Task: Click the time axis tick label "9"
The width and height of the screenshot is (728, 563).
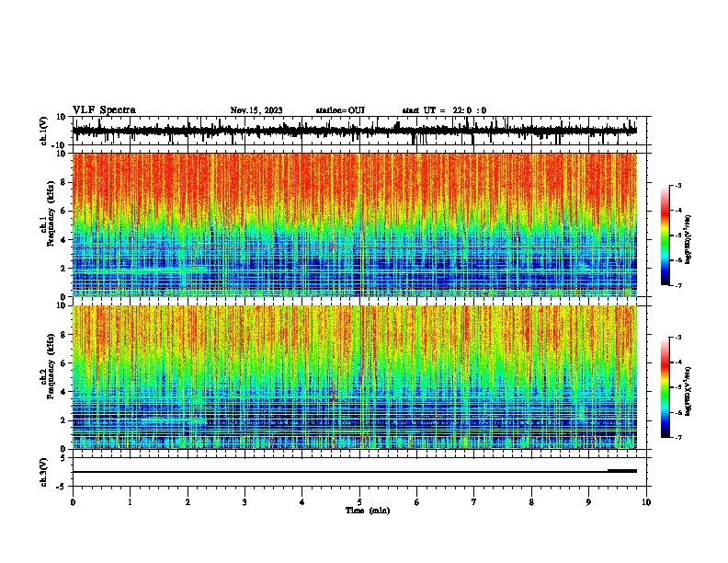Action: point(588,502)
